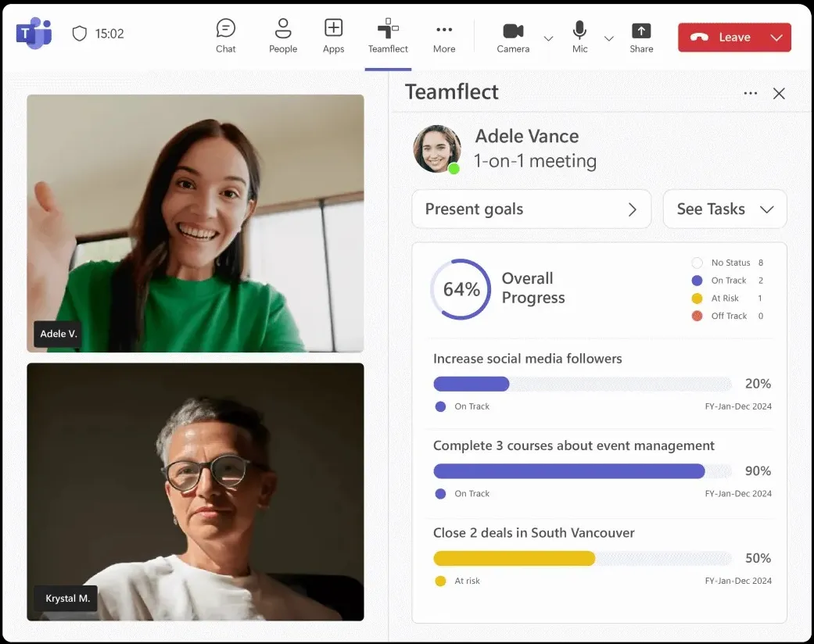814x644 pixels.
Task: Select the On Track legend entry with count 2
Action: 727,281
